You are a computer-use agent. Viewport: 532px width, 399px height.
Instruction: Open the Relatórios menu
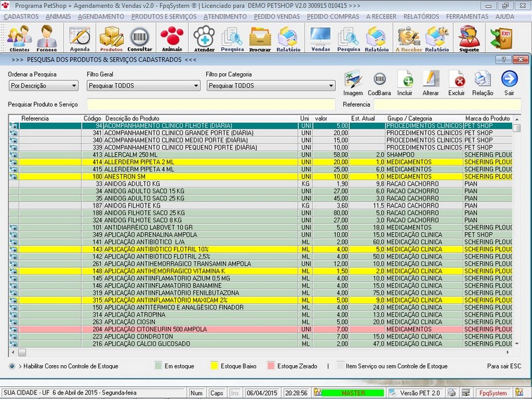421,15
